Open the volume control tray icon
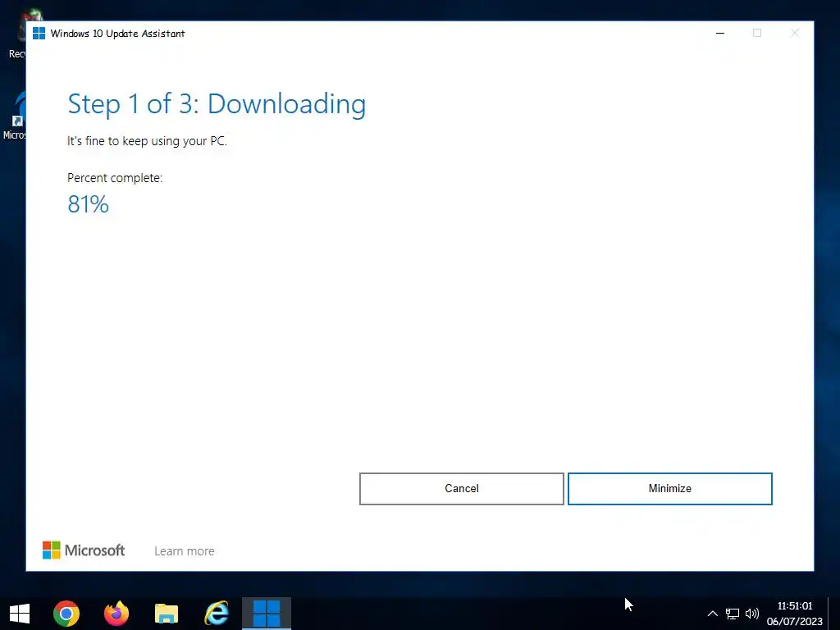 (752, 614)
